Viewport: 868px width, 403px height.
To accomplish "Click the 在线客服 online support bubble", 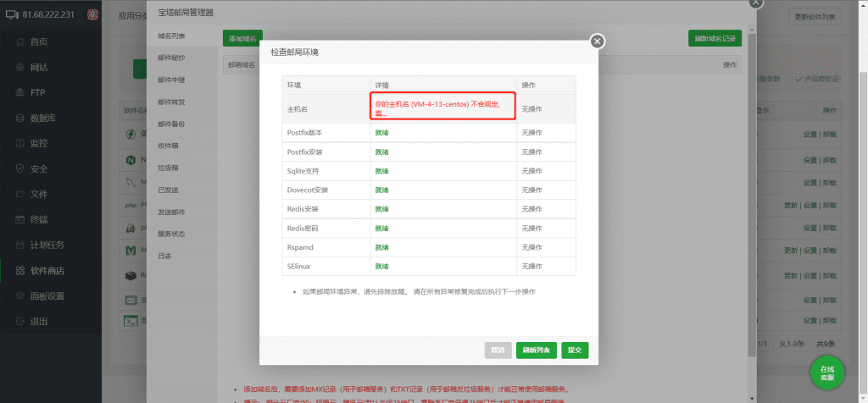I will click(827, 372).
